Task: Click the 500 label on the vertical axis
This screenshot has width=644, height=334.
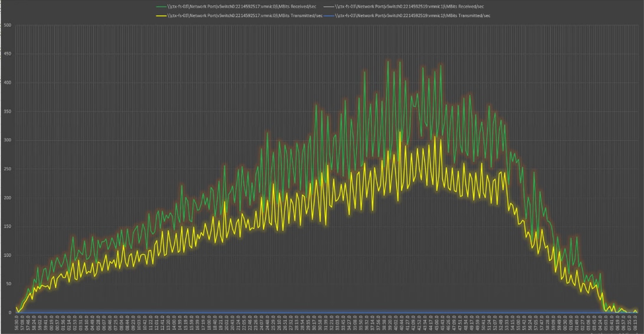Action: tap(8, 25)
